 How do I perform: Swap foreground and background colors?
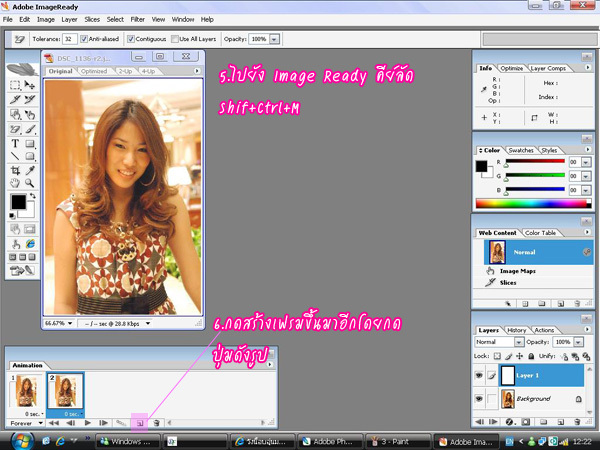tap(33, 196)
